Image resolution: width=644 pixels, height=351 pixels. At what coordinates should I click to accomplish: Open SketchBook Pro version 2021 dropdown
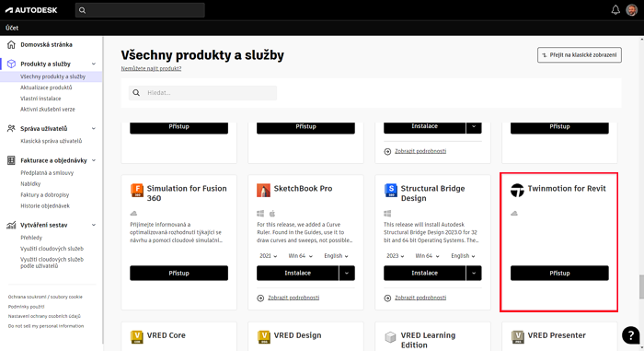coord(269,256)
